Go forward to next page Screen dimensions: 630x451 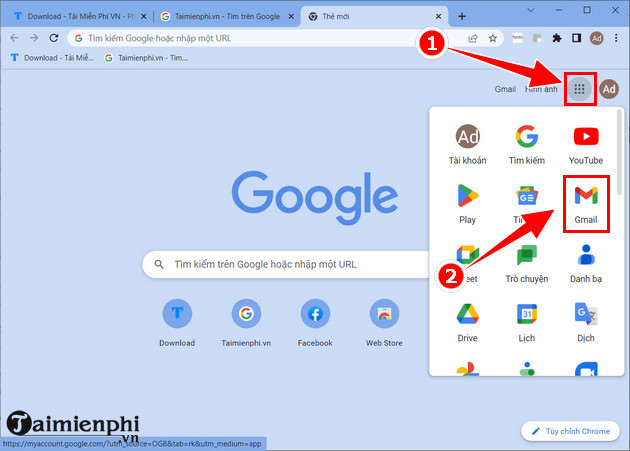click(x=34, y=38)
